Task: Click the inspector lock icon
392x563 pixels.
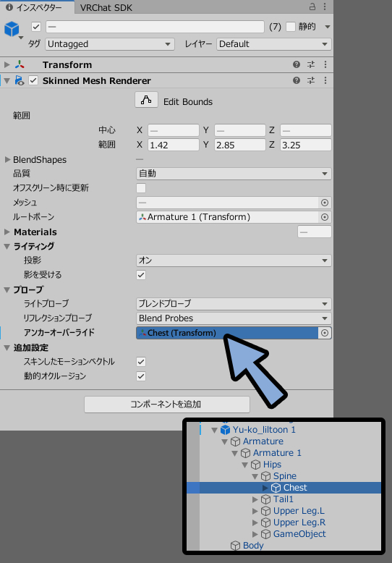Action: (312, 7)
